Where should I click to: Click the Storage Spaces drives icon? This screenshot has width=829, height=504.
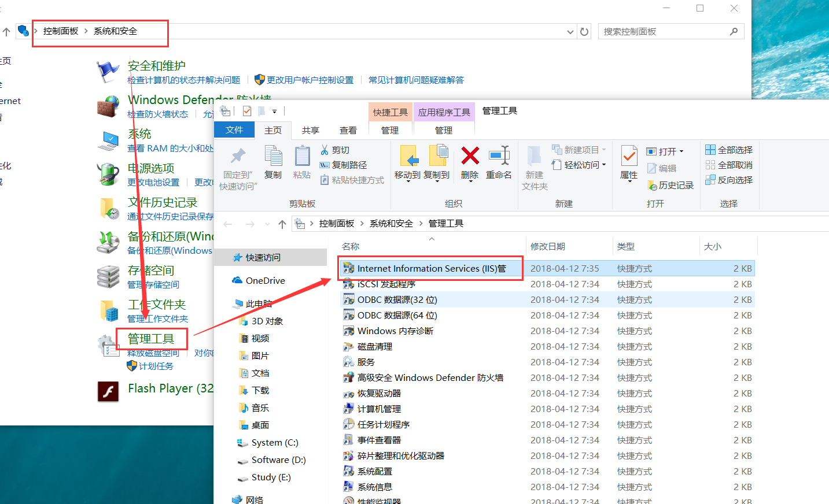(108, 276)
